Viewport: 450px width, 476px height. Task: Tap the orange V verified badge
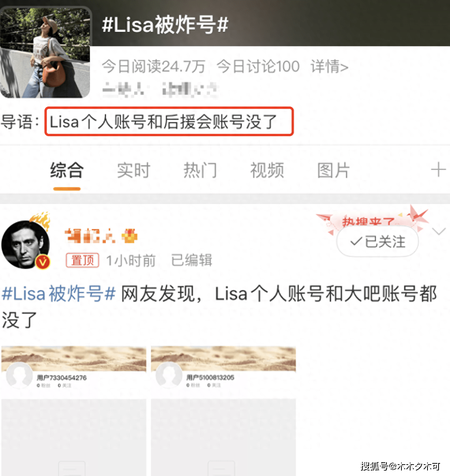[43, 262]
